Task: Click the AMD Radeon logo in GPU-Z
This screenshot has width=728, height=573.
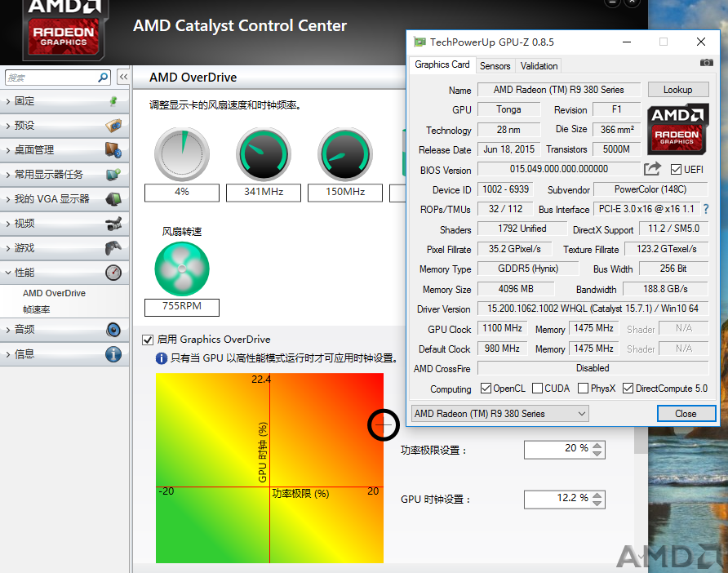Action: 677,129
